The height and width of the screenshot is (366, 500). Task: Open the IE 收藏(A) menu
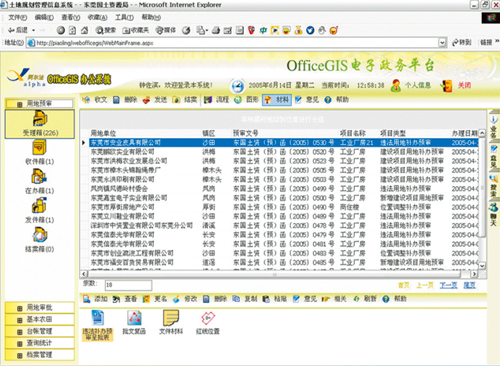tap(97, 17)
